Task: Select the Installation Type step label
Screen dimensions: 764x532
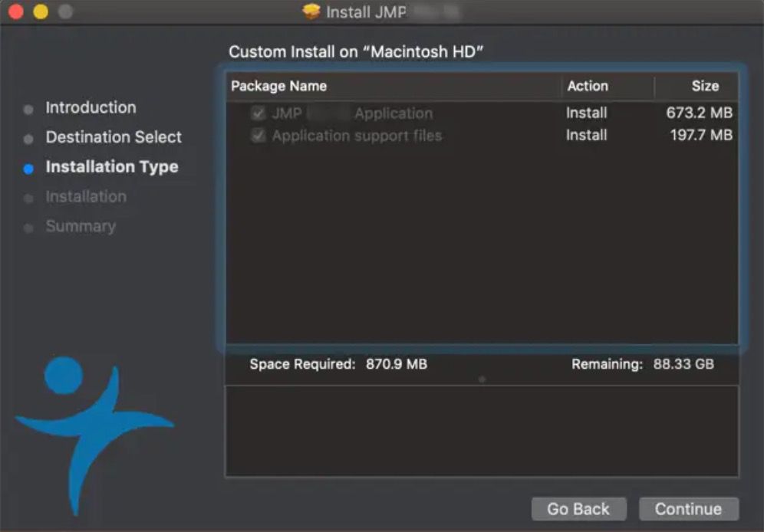Action: (112, 167)
